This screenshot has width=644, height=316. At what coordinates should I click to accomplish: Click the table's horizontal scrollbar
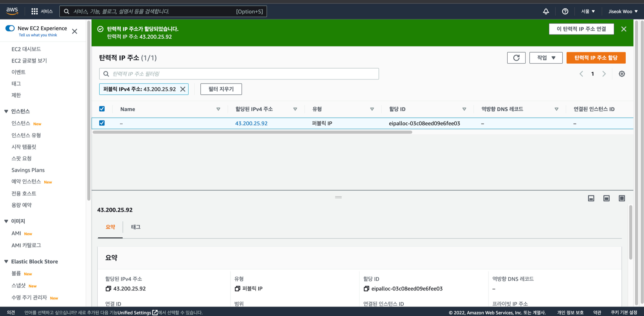[x=253, y=132]
